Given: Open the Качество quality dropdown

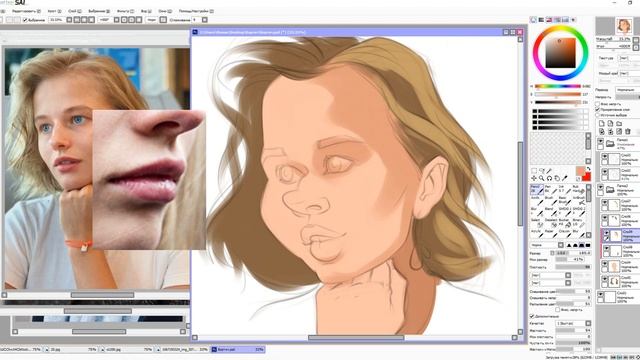Looking at the screenshot, I should point(573,323).
